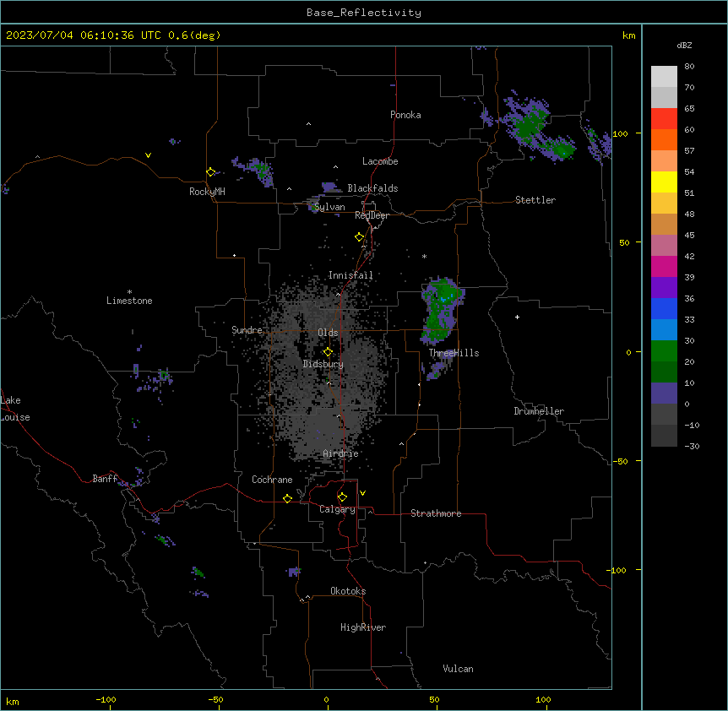Click the yellow diamond marker below Cochrane

click(287, 498)
